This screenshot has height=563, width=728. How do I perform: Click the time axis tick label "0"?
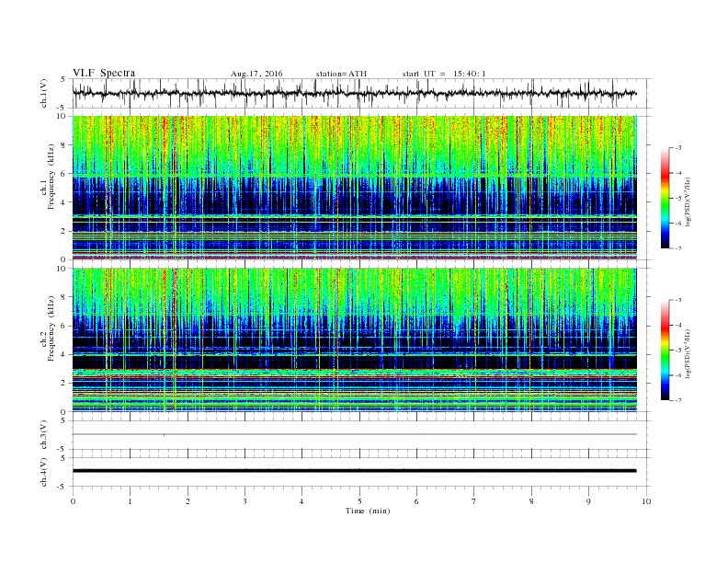73,501
